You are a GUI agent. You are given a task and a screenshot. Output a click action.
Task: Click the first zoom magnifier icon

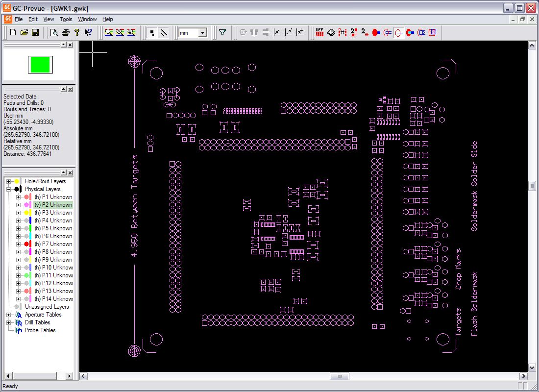[x=109, y=32]
